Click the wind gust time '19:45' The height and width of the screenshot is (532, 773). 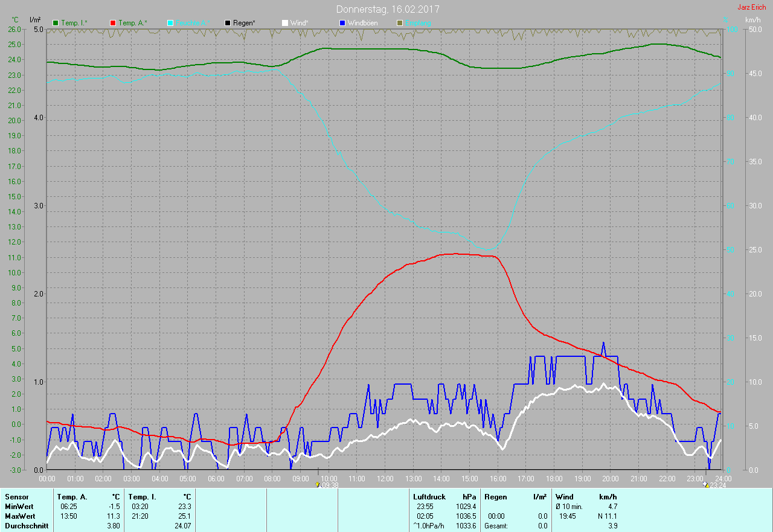(x=568, y=516)
